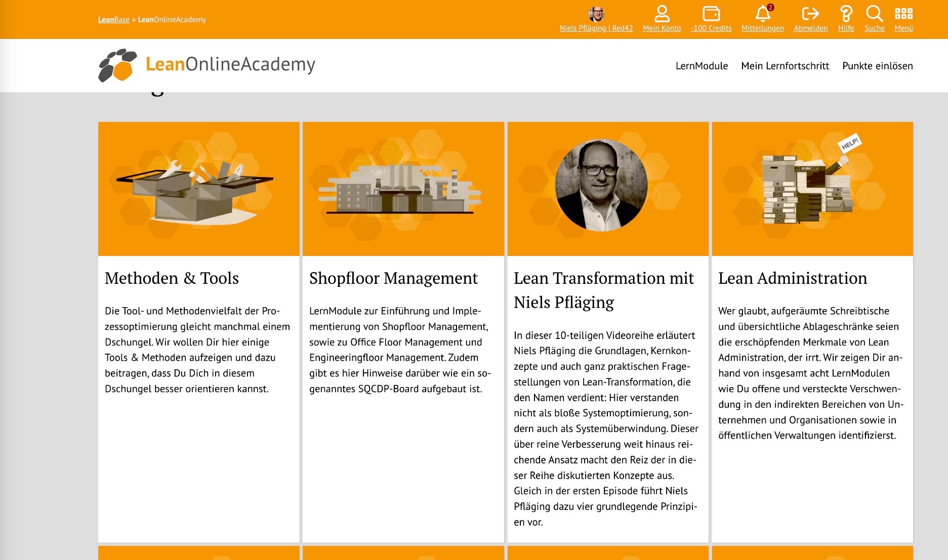Open the Methoden & Tools toolbox image

199,189
